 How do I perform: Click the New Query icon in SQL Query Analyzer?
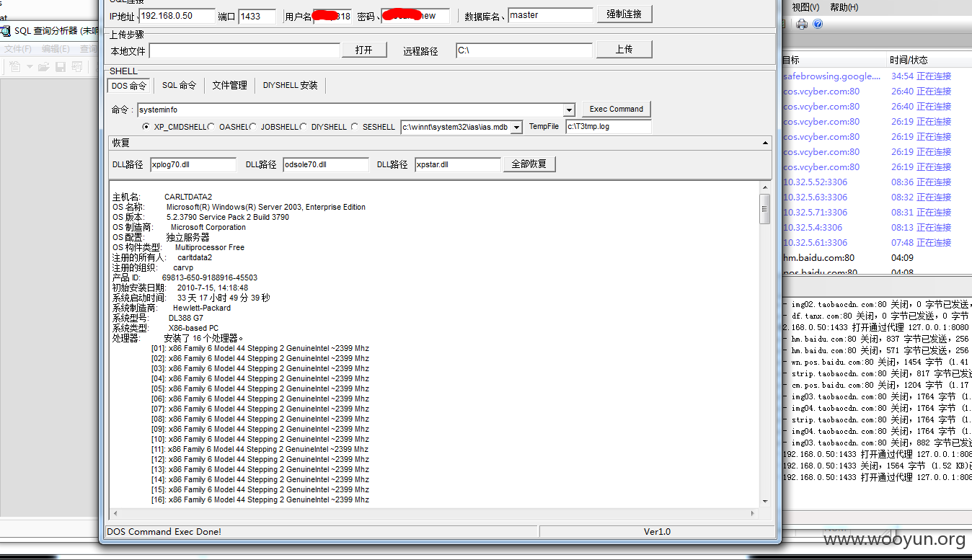14,67
